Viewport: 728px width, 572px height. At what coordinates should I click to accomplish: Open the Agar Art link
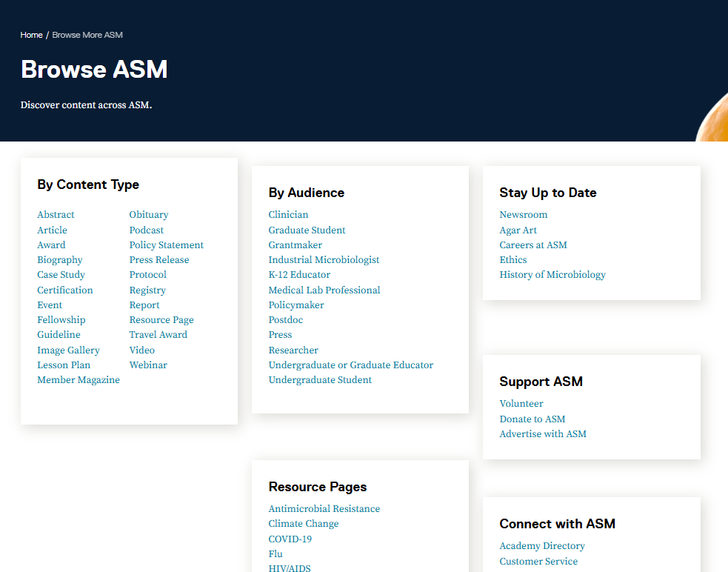point(518,230)
